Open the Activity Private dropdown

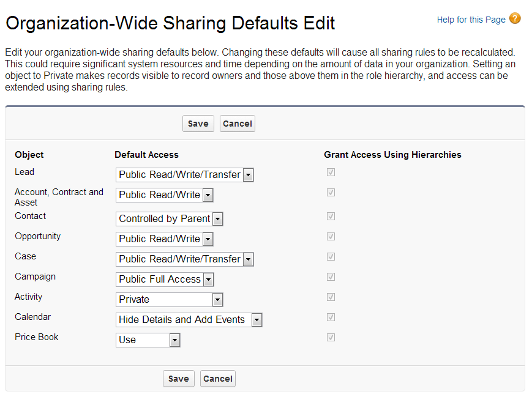[169, 300]
